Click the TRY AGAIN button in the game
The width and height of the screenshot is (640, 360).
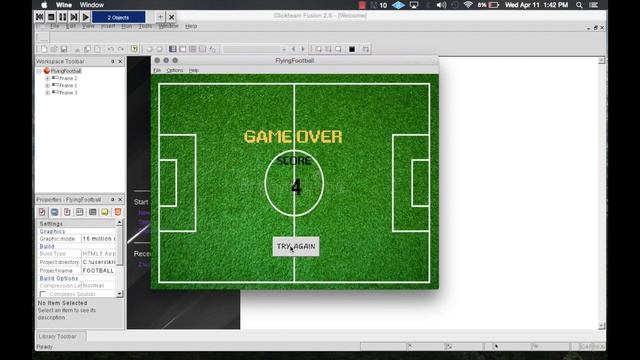pos(296,247)
